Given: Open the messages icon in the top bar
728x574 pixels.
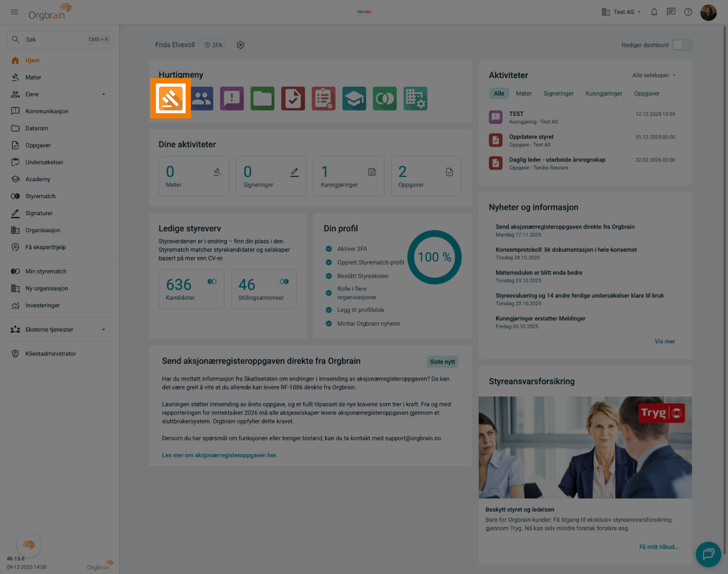Looking at the screenshot, I should (x=671, y=12).
